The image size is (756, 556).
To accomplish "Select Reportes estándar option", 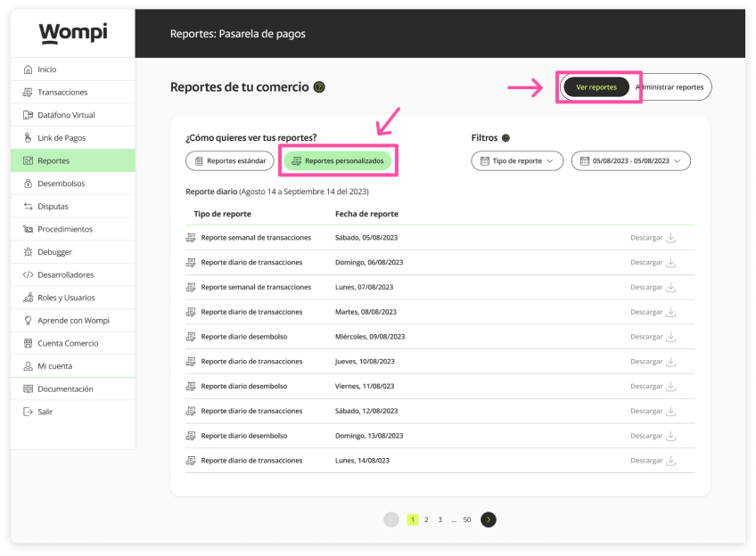I will pyautogui.click(x=230, y=161).
